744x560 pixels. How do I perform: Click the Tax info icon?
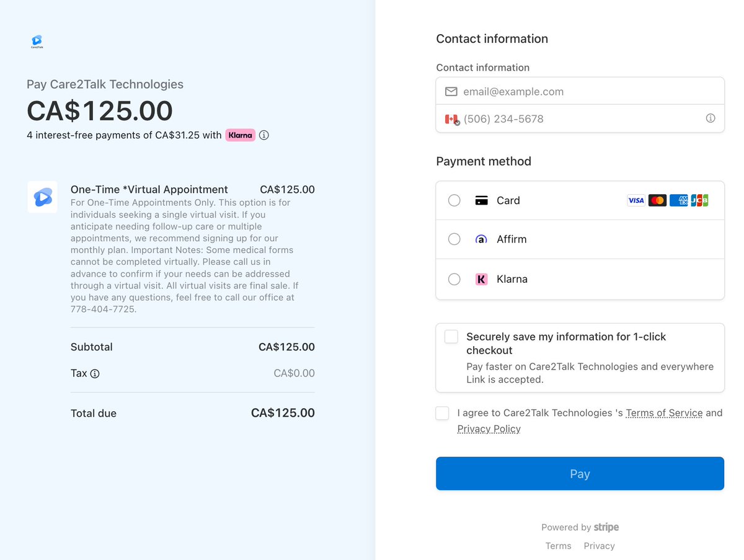[x=95, y=374]
